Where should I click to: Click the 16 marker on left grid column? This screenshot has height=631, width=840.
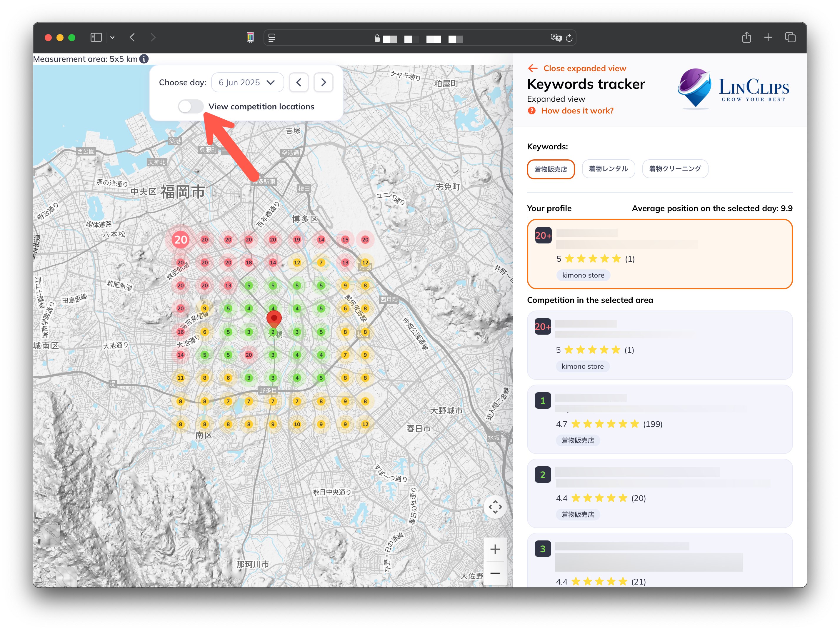click(180, 332)
